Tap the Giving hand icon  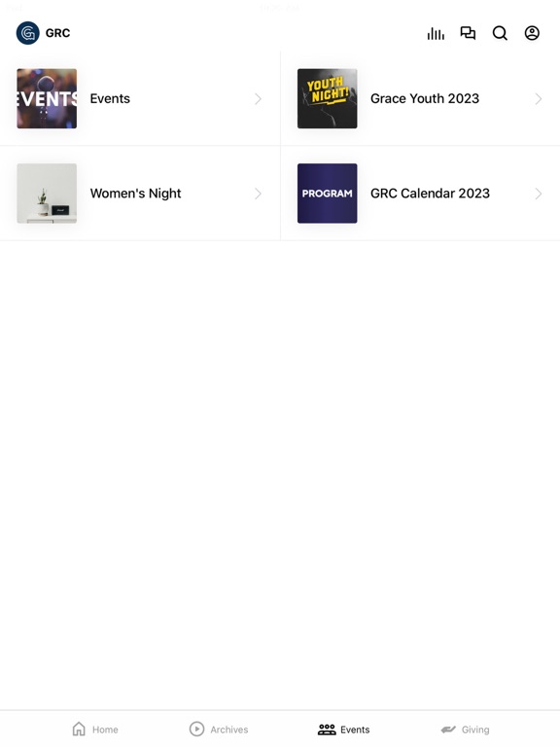448,729
